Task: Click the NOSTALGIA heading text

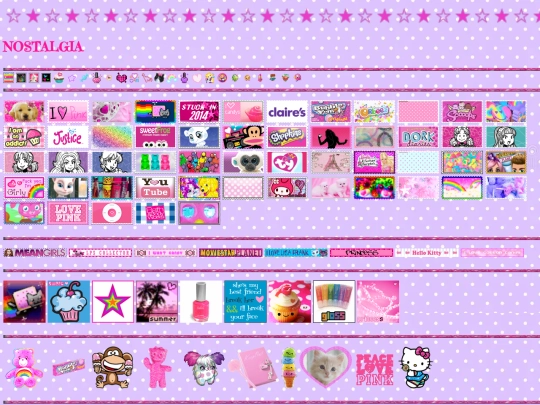Action: point(43,46)
